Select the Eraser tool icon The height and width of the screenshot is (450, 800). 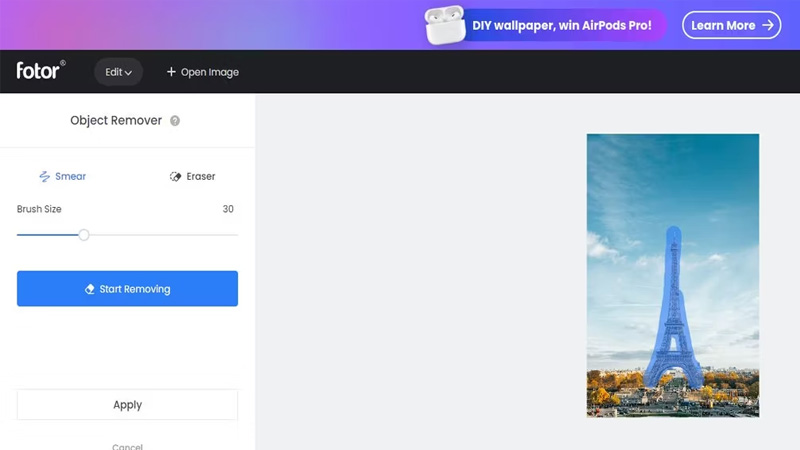click(176, 177)
